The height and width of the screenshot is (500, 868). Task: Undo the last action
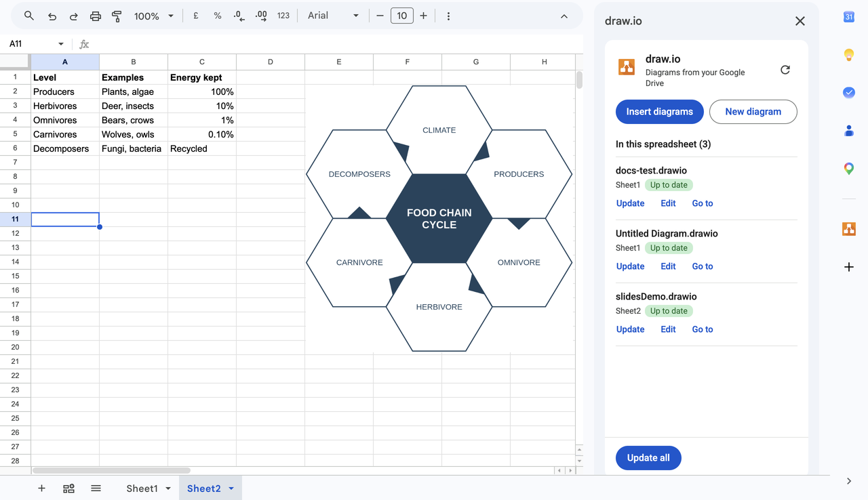point(52,16)
